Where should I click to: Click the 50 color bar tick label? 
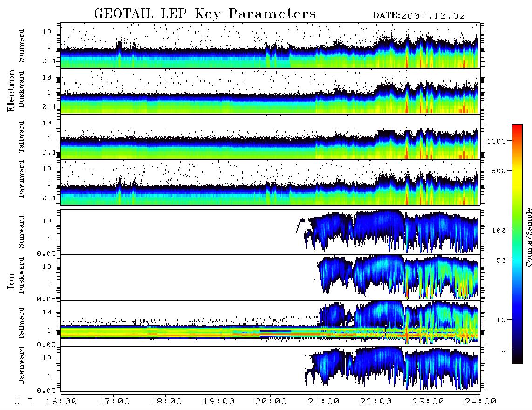(501, 260)
